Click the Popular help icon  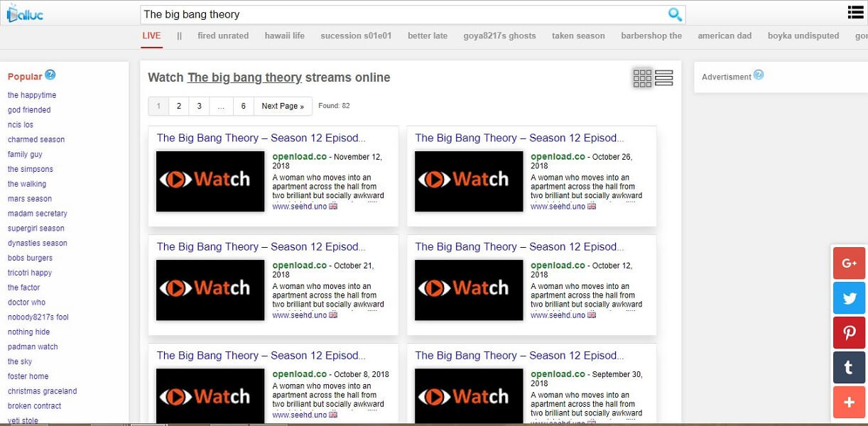(50, 75)
